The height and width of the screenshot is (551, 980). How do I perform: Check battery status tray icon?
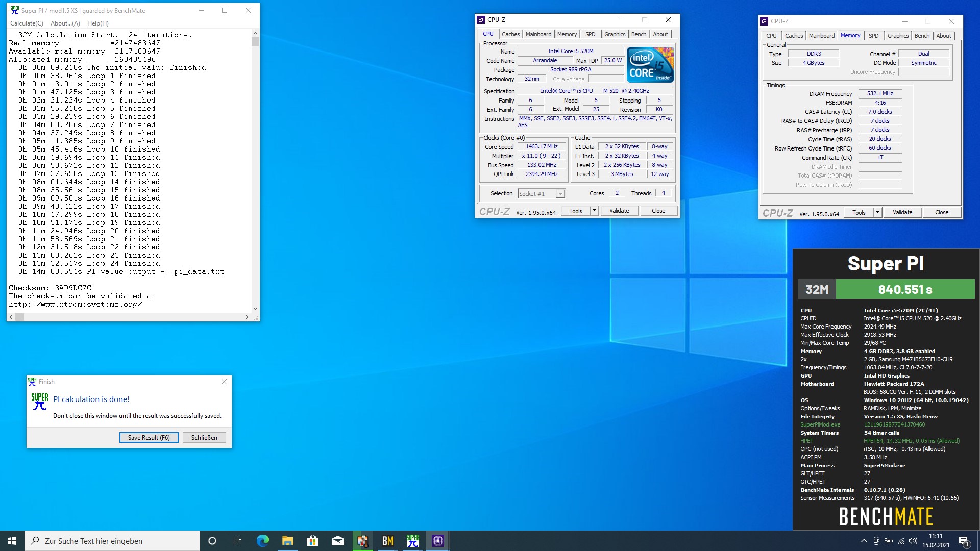889,541
